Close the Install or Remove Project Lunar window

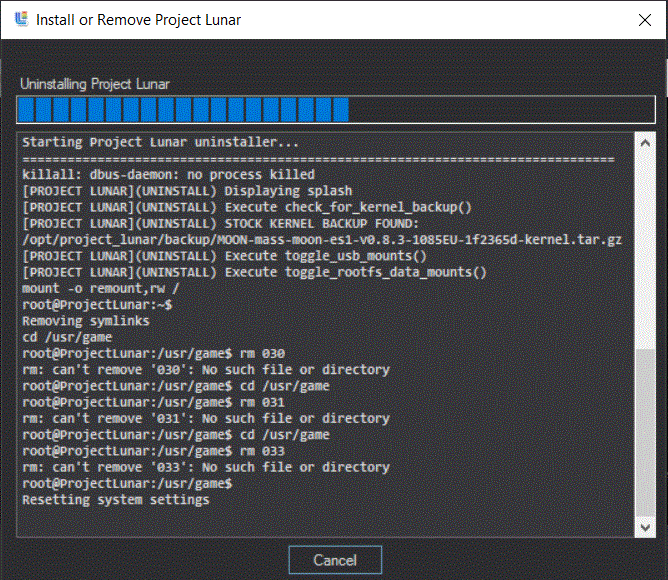[643, 19]
